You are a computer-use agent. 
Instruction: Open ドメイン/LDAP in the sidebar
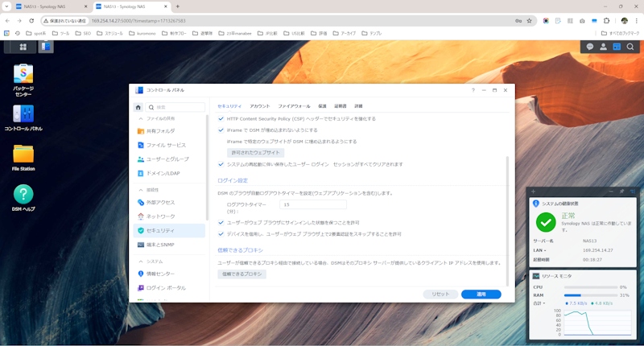coord(169,173)
